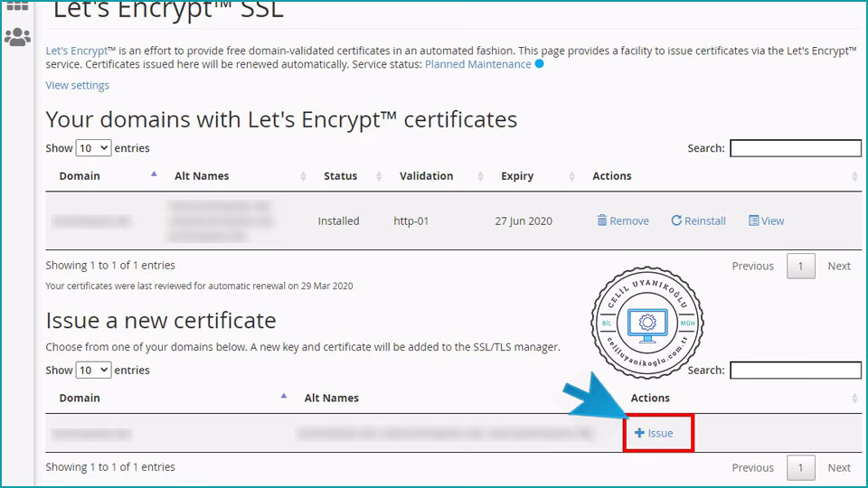Image resolution: width=868 pixels, height=488 pixels.
Task: Click the blue service status dot
Action: [x=539, y=63]
